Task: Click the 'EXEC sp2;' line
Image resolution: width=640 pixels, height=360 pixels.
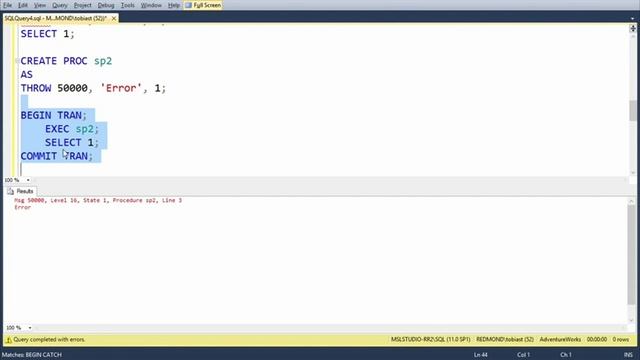Action: click(x=72, y=129)
